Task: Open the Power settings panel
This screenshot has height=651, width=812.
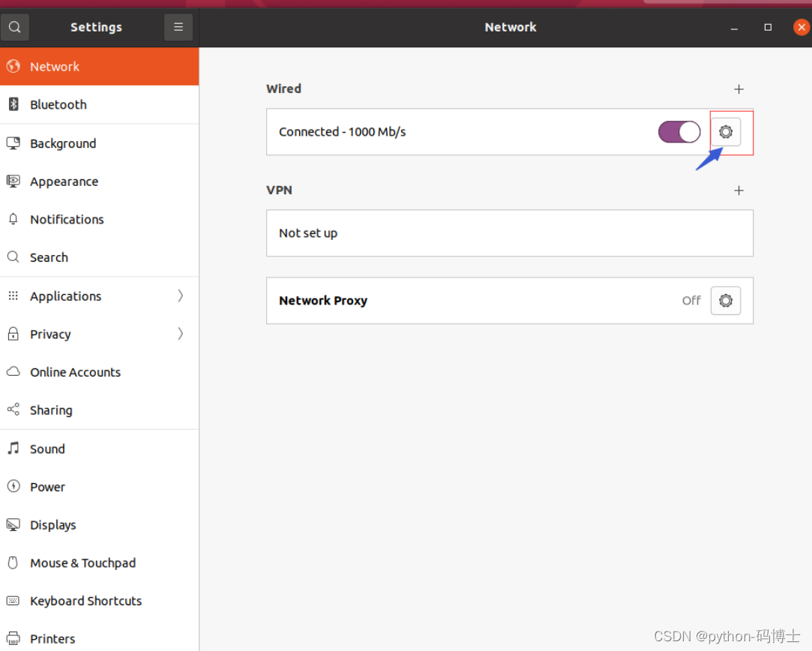Action: (x=100, y=487)
